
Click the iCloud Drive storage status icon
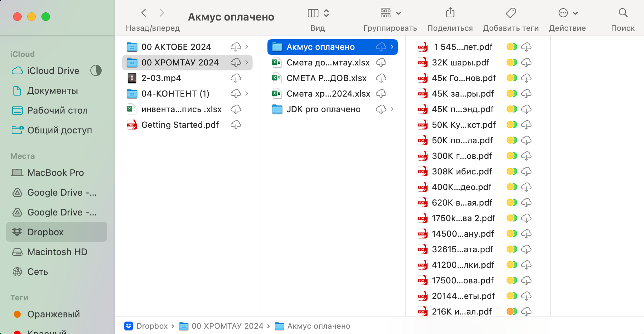coord(96,71)
